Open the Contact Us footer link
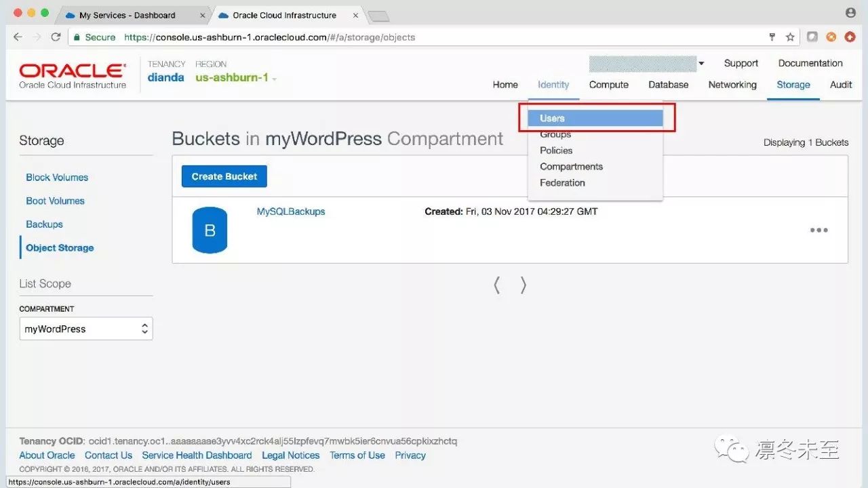 (108, 455)
